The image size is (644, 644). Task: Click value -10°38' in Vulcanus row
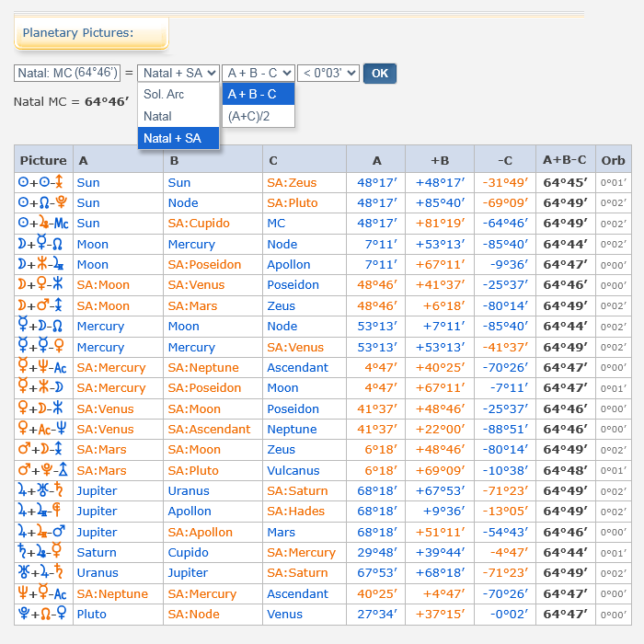(505, 470)
